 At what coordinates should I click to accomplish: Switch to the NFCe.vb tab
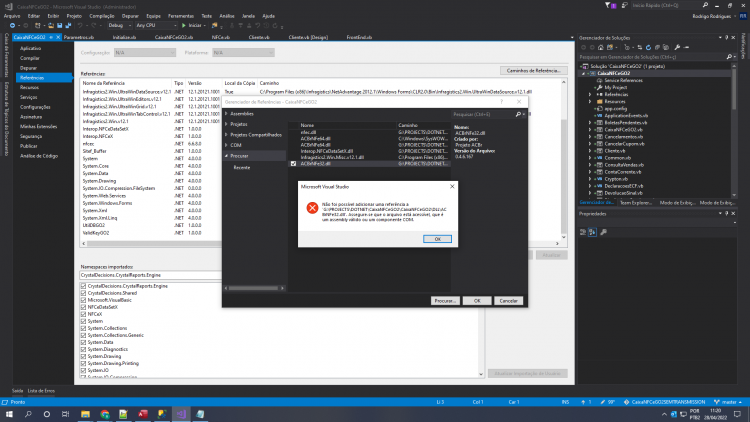point(221,37)
